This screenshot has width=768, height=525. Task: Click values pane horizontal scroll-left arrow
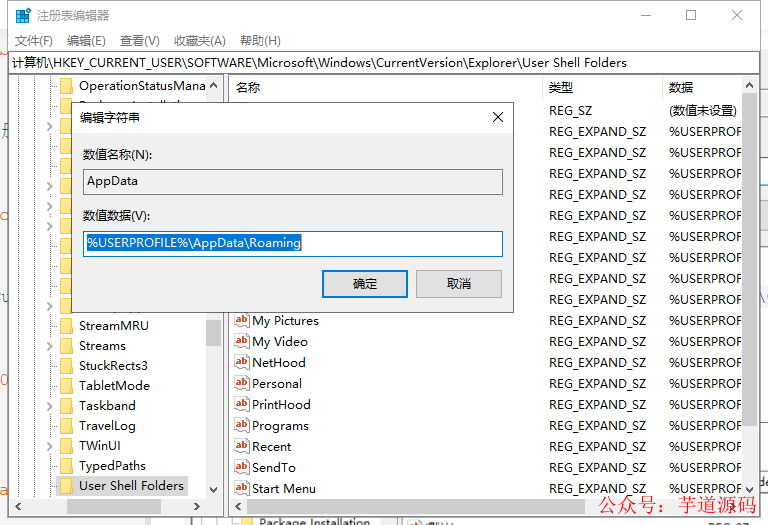pos(239,506)
